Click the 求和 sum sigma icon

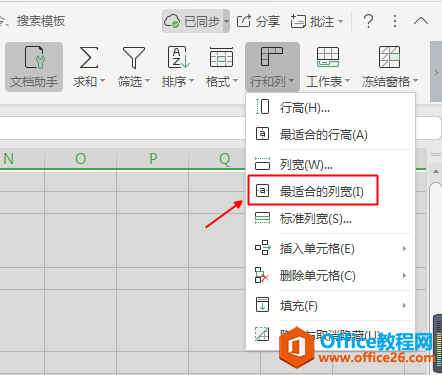[89, 58]
